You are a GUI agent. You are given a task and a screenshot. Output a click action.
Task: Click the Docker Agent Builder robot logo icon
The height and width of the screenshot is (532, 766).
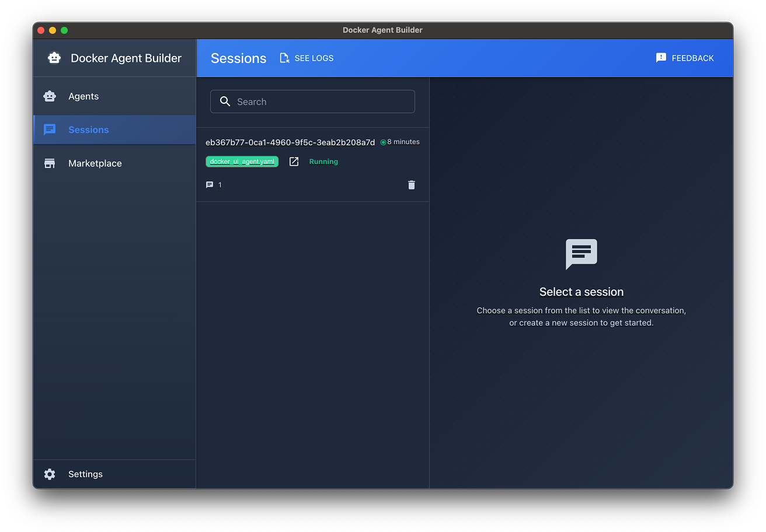[x=53, y=58]
